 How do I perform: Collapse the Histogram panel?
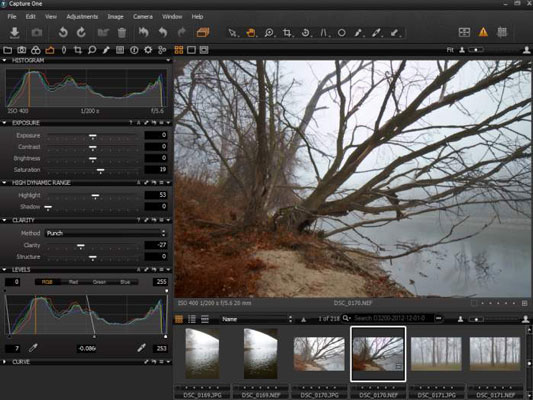coord(4,60)
